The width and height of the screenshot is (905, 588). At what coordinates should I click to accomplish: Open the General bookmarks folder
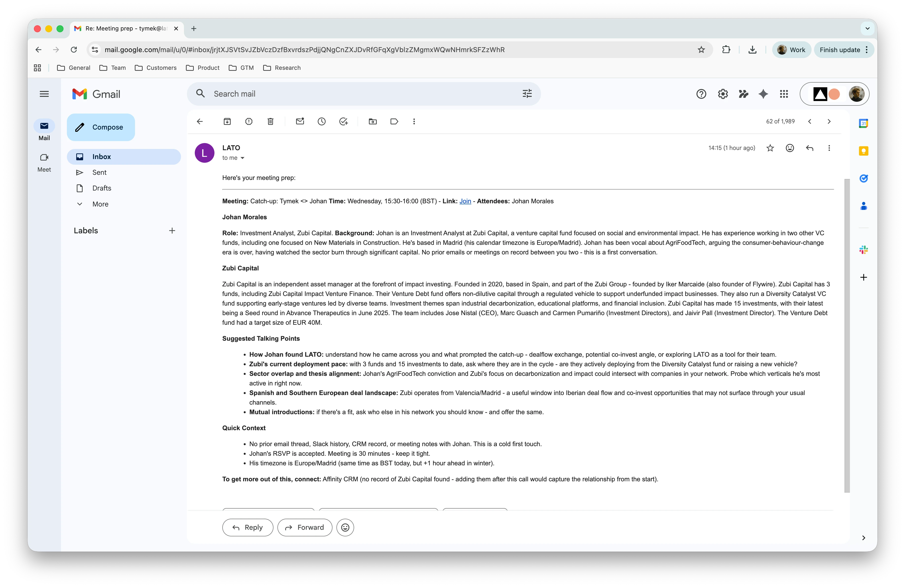73,68
